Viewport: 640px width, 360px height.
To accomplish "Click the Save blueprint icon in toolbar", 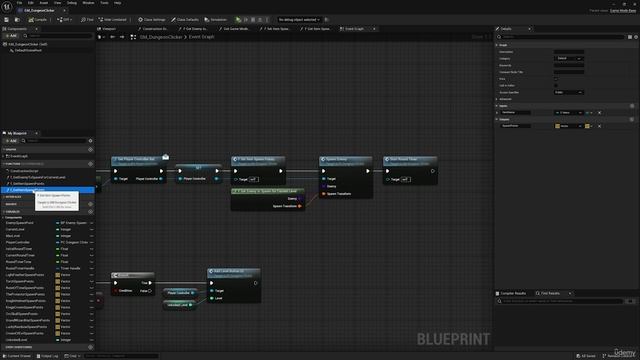I will click(7, 20).
